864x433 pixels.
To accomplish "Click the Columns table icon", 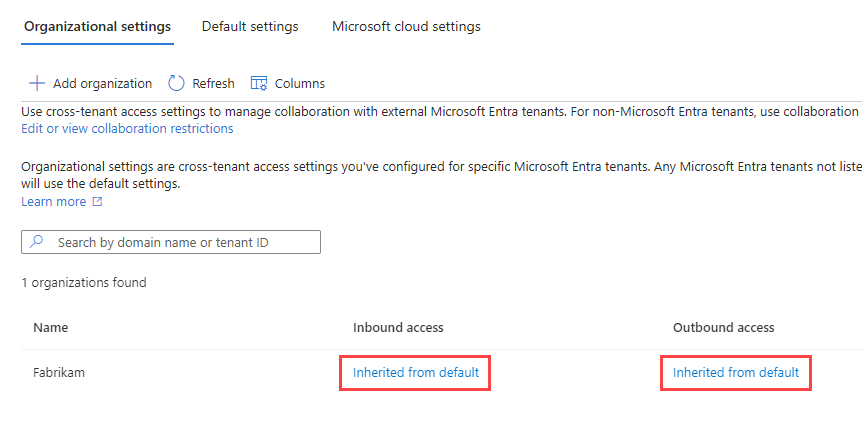I will click(x=259, y=84).
